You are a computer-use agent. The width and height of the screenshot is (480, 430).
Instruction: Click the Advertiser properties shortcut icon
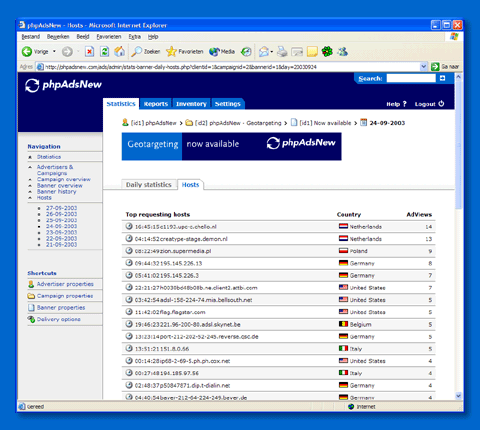click(31, 284)
